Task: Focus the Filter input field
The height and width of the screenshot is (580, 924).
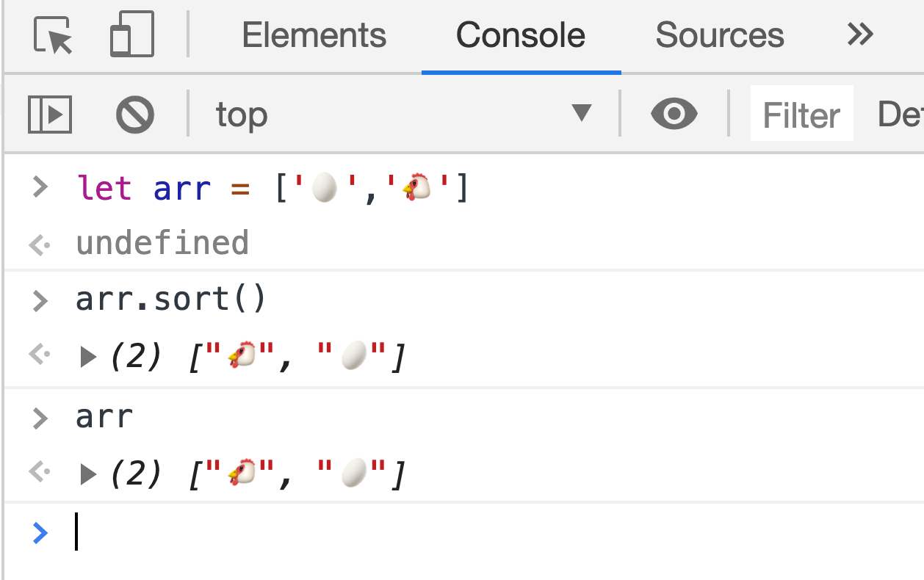Action: (801, 115)
